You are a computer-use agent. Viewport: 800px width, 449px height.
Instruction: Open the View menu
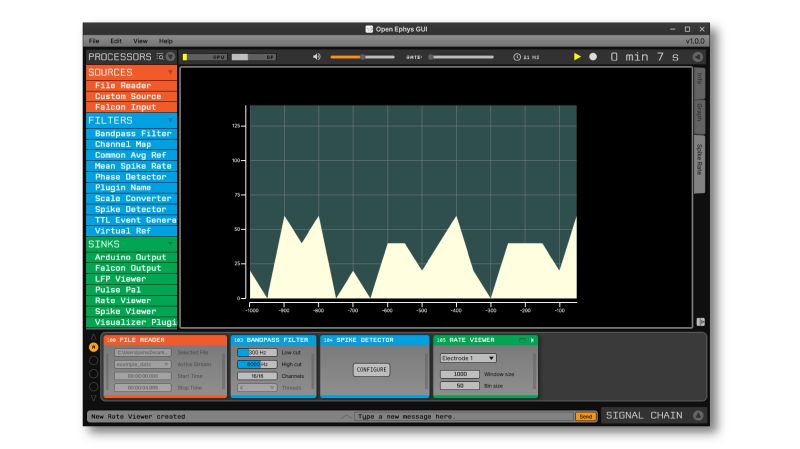coord(140,41)
